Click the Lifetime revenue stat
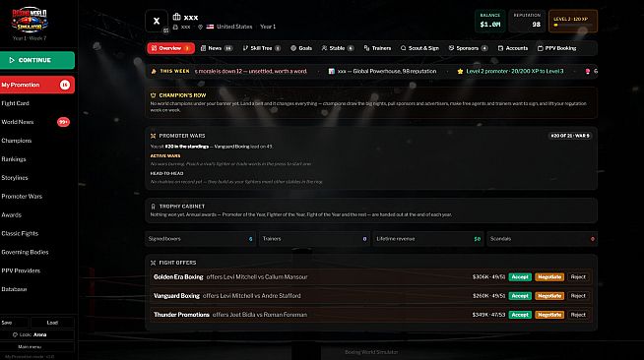This screenshot has width=644, height=360. pyautogui.click(x=428, y=239)
